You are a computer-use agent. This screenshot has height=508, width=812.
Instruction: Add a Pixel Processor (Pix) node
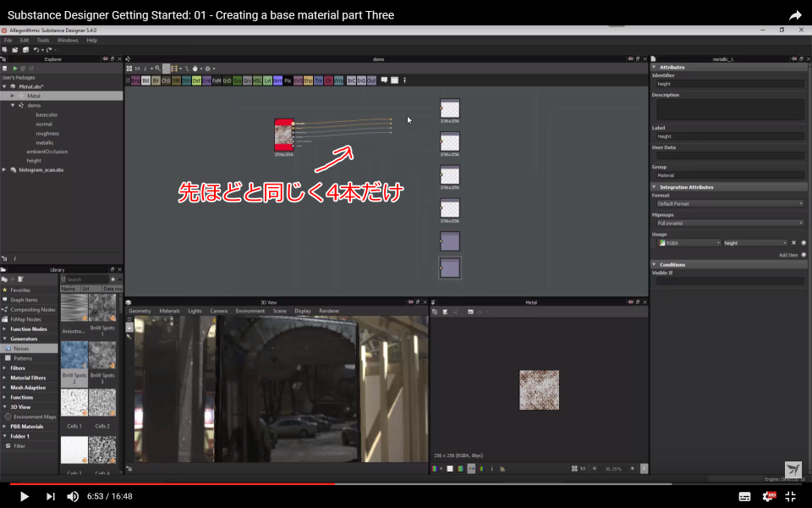pos(288,80)
